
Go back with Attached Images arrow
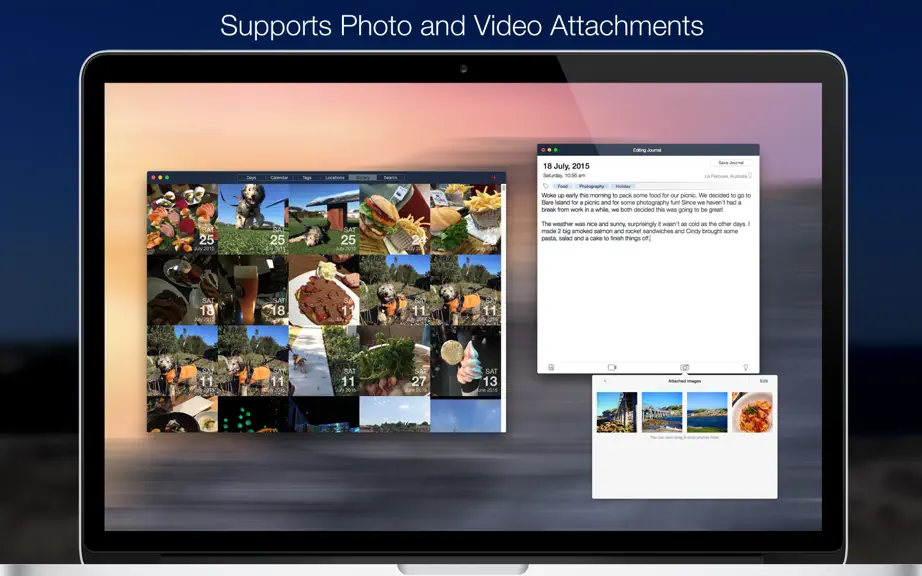[x=605, y=381]
